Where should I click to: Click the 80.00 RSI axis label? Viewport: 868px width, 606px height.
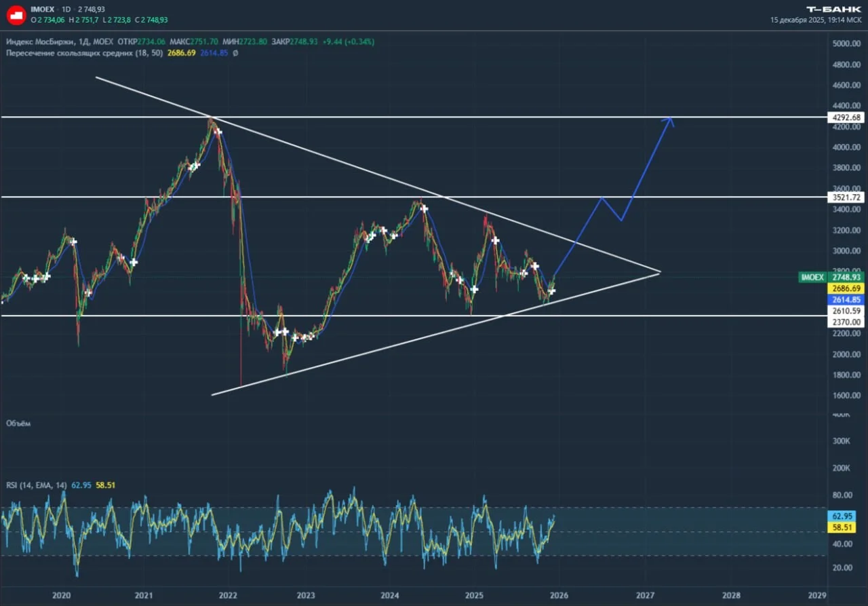[x=842, y=495]
